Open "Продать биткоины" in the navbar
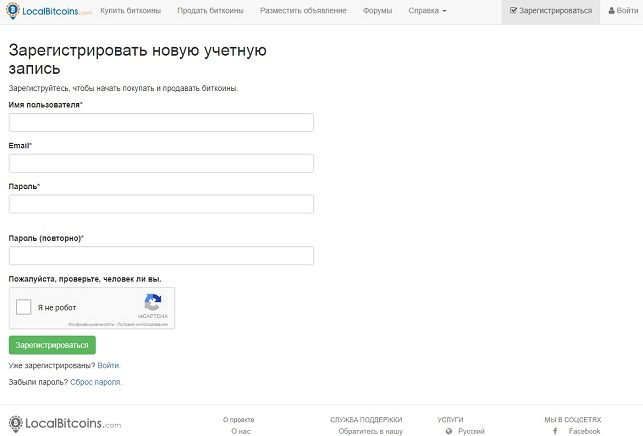Screen dimensions: 643x436 pos(210,11)
